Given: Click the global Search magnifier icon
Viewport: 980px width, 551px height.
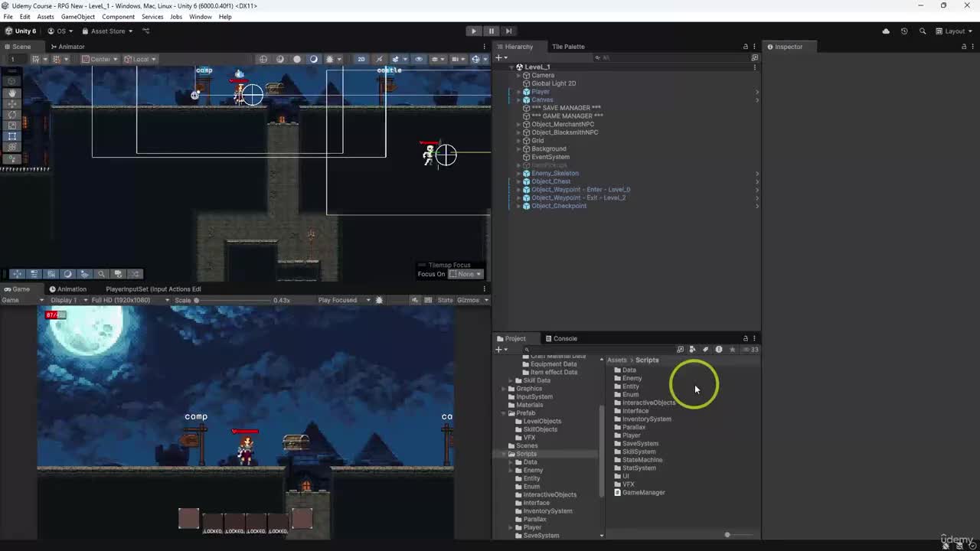Looking at the screenshot, I should coord(923,31).
